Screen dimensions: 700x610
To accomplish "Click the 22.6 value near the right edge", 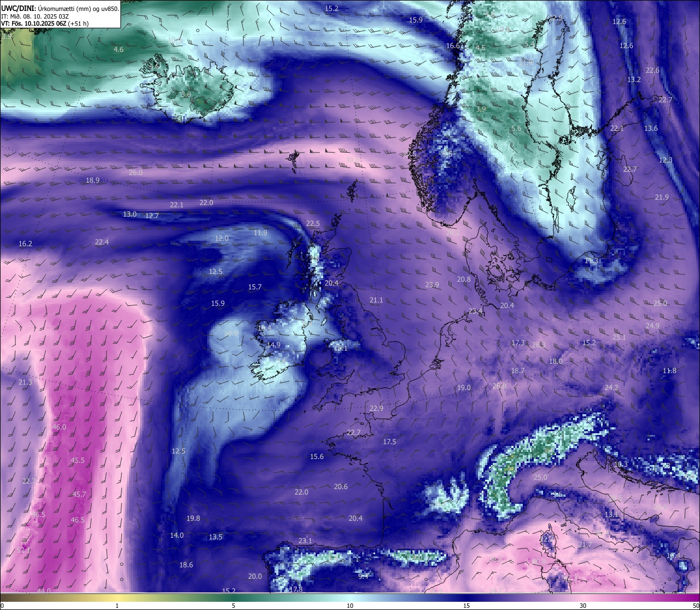I will 652,70.
